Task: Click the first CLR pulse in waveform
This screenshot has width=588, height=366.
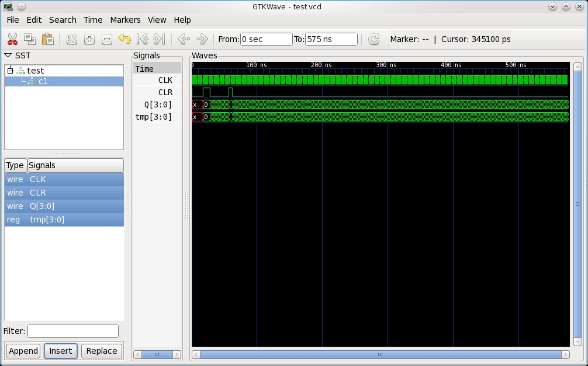Action: 206,92
